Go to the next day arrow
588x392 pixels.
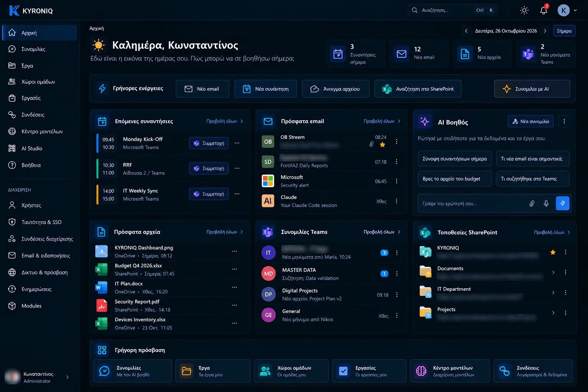545,31
